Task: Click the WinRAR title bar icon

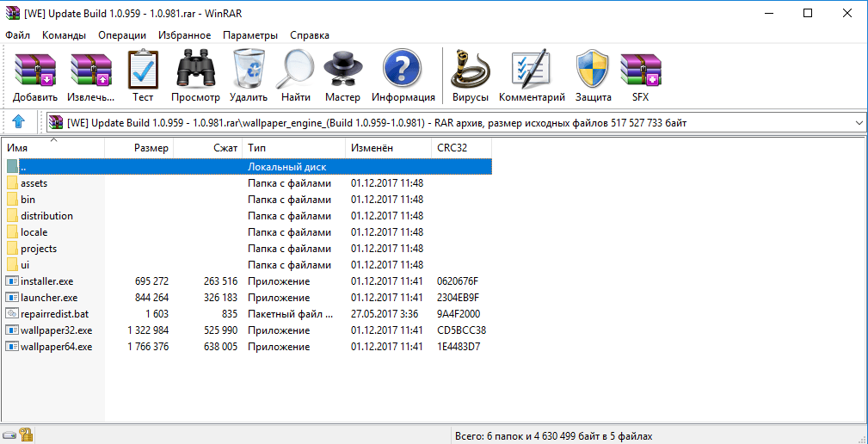Action: [12, 13]
